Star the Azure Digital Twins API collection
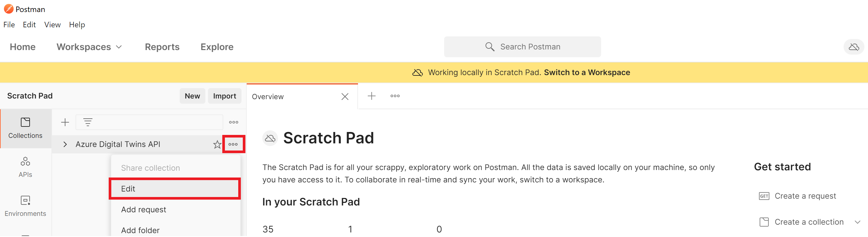Screen dimensions: 868x237 point(217,144)
